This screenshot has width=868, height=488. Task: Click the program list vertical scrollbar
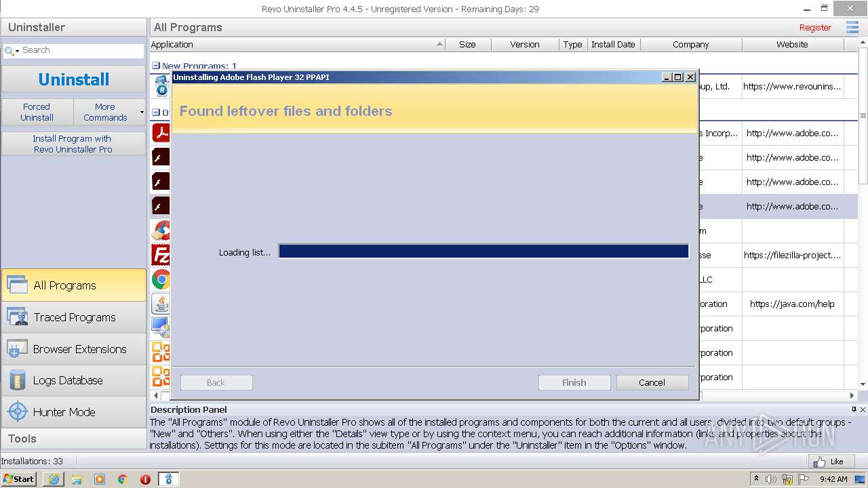[863, 115]
